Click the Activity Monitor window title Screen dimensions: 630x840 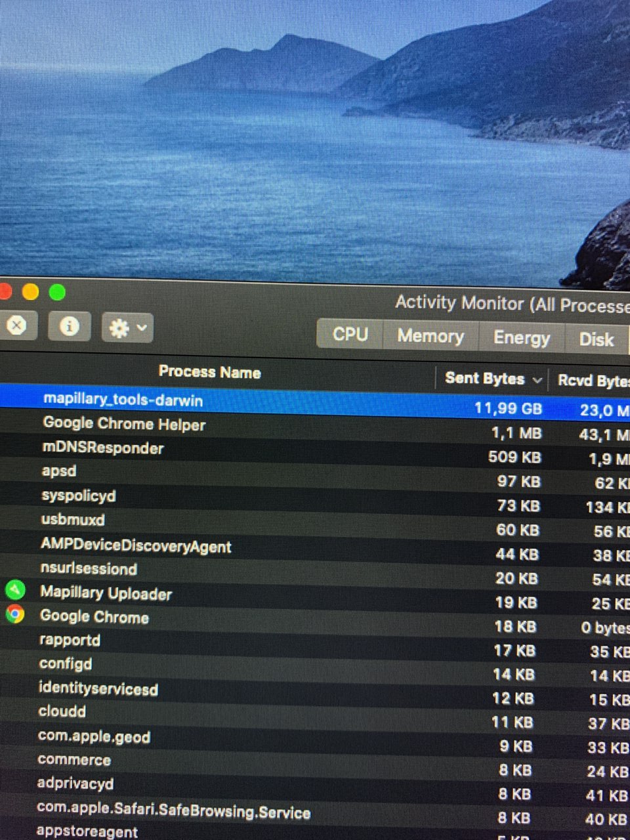click(512, 304)
